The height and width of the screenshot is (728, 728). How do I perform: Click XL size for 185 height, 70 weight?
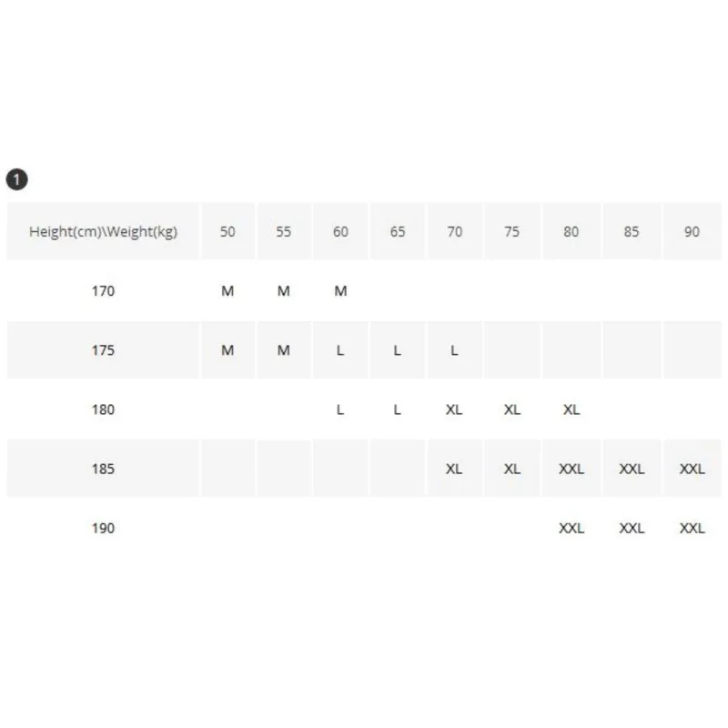coord(454,469)
